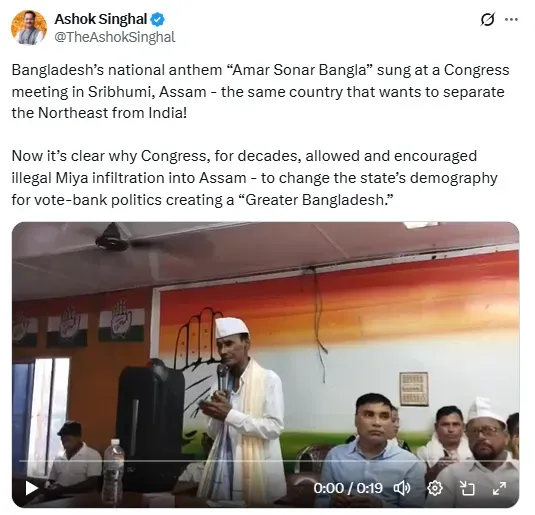Click the speaker holding the microphone in video
Image resolution: width=535 pixels, height=515 pixels.
[241, 410]
